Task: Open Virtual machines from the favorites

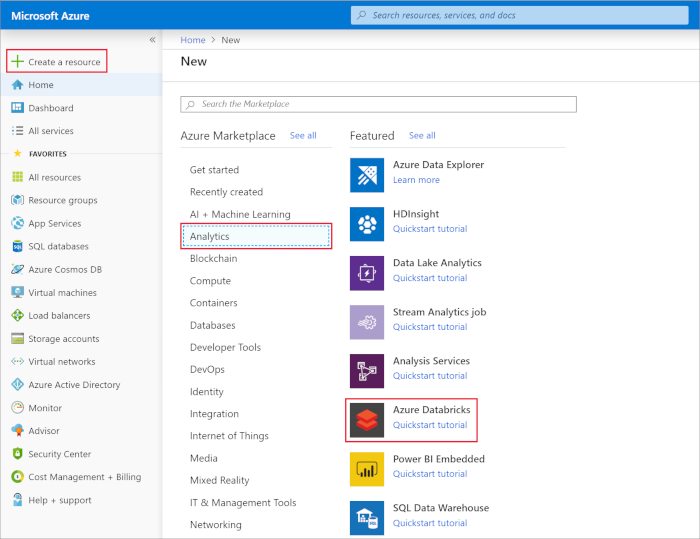Action: click(x=62, y=293)
